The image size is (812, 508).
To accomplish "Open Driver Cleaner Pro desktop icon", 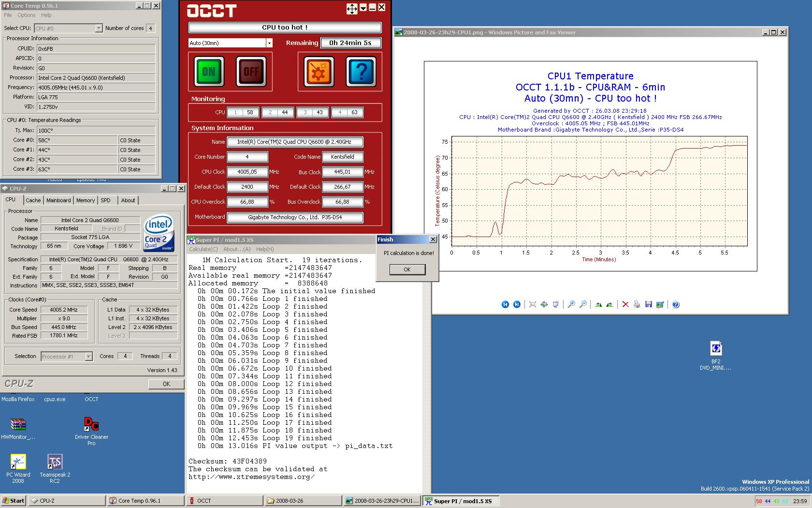I will [91, 431].
